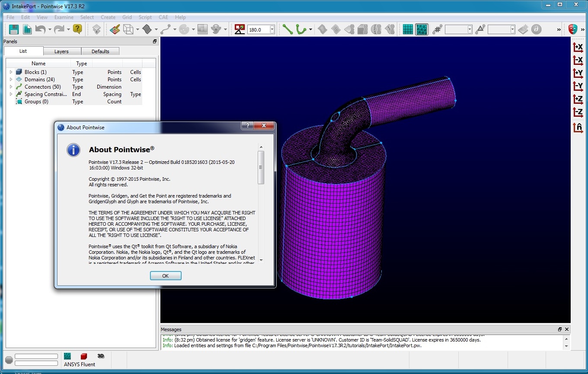Viewport: 588px width, 374px height.
Task: Click the ANSYS Fluent solver label
Action: (x=80, y=364)
